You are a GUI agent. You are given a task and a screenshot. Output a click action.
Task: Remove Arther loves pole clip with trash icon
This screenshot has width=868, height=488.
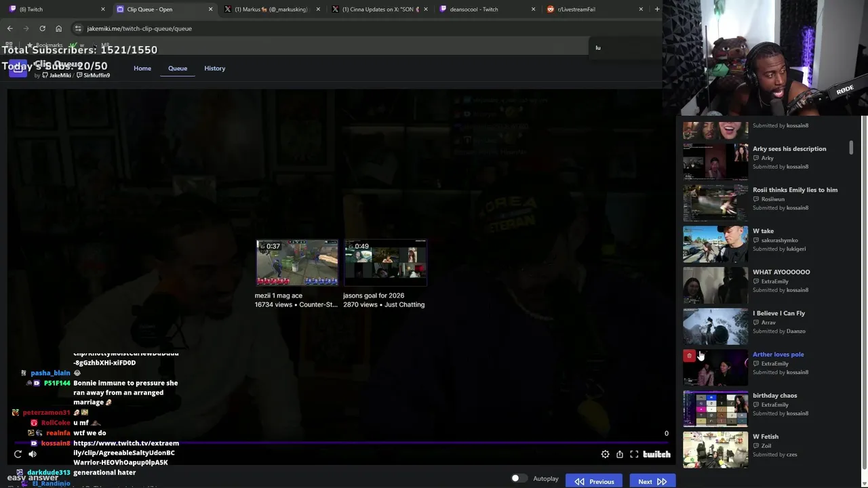click(x=689, y=356)
